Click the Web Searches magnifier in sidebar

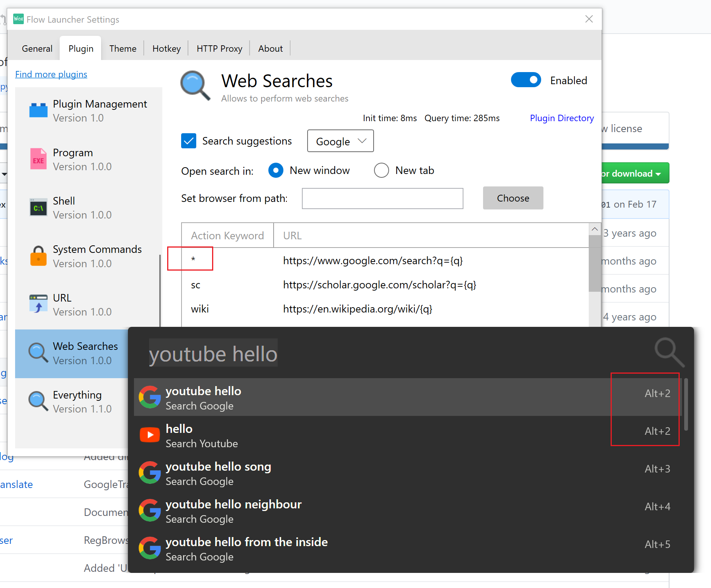pyautogui.click(x=38, y=353)
